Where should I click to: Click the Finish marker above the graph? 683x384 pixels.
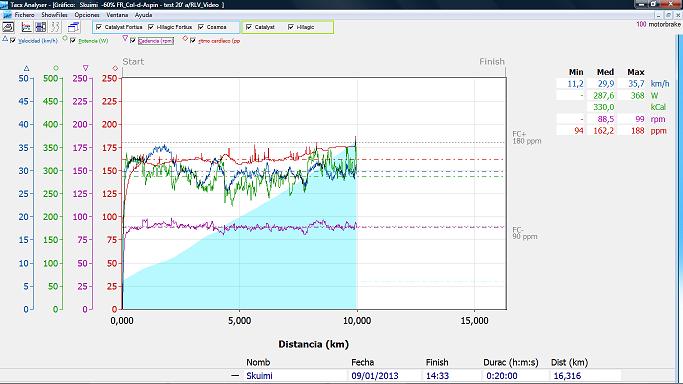tap(492, 61)
